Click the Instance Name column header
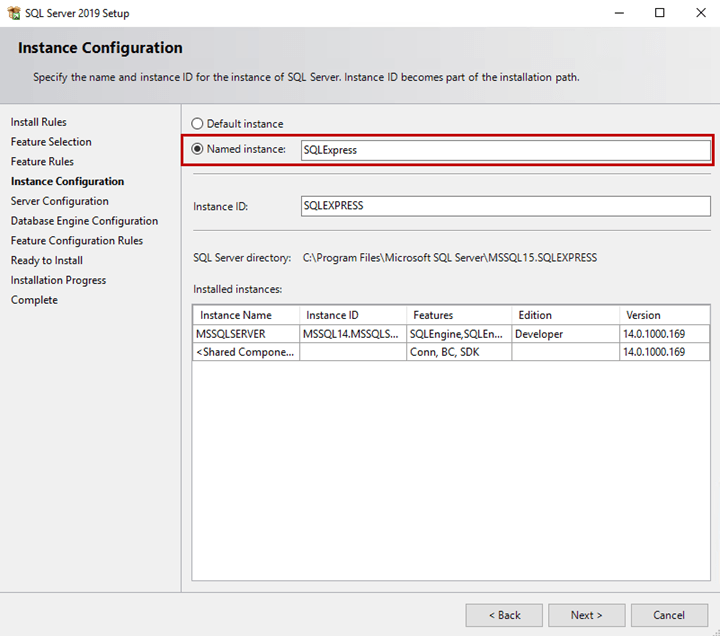Viewport: 720px width, 636px height. (246, 315)
